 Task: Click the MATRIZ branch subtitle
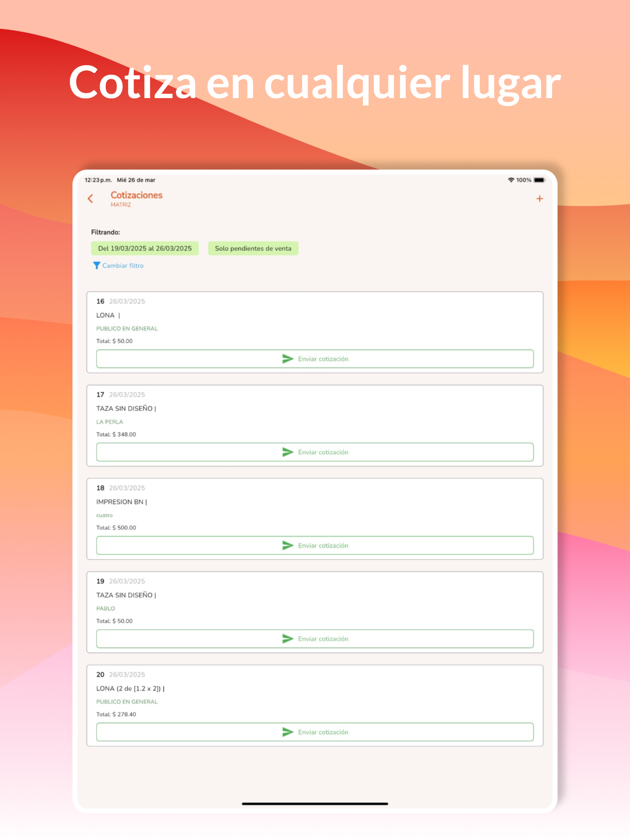[x=121, y=205]
